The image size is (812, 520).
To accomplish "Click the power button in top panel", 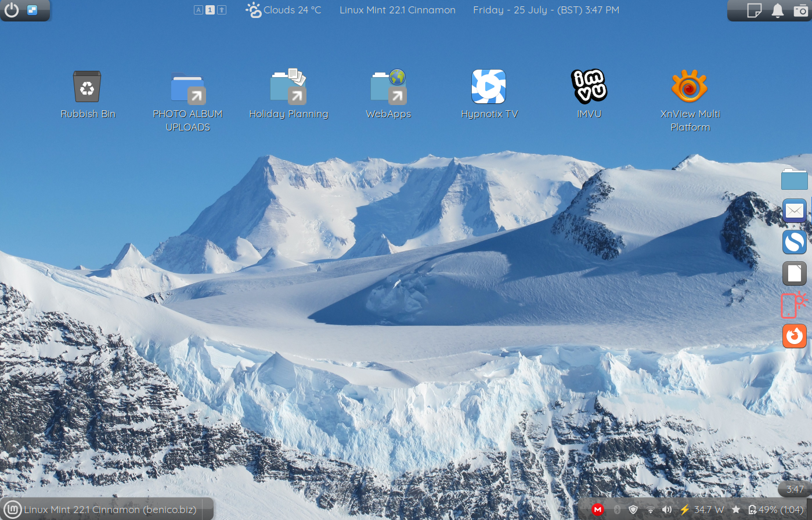I will [12, 10].
